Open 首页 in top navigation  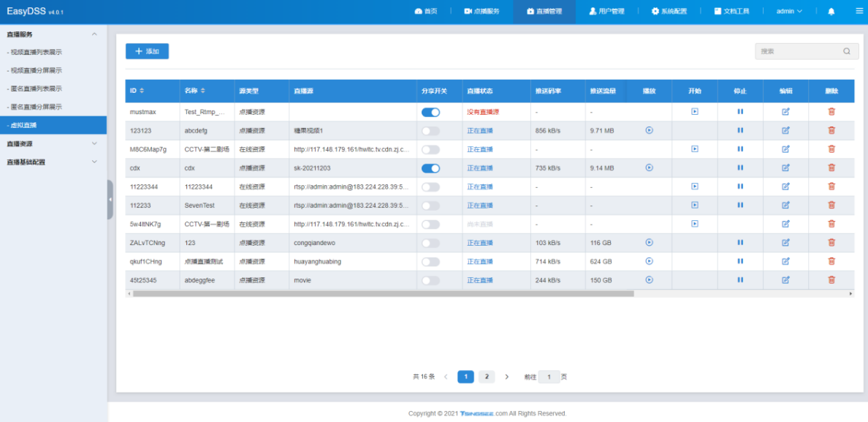tap(426, 11)
